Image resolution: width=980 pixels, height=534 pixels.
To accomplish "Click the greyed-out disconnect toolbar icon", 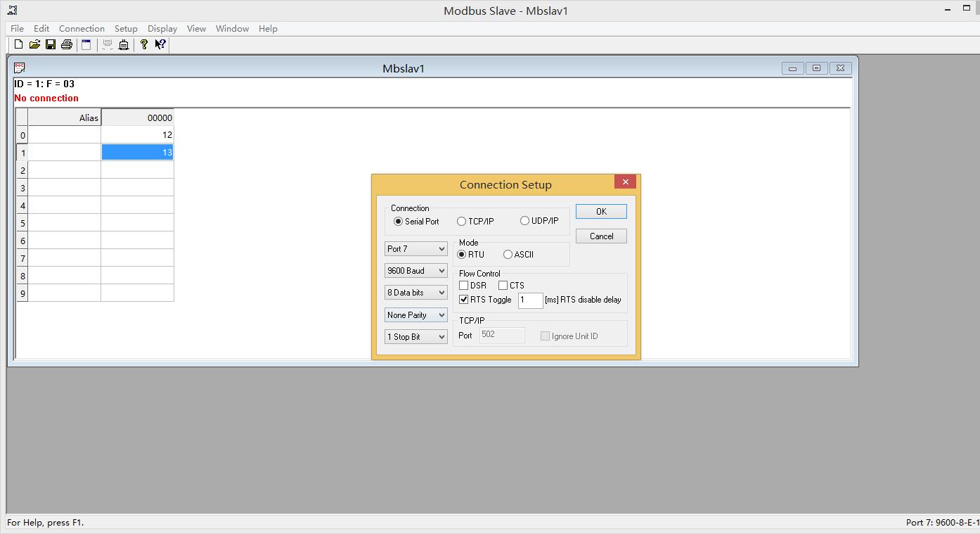I will pos(108,44).
